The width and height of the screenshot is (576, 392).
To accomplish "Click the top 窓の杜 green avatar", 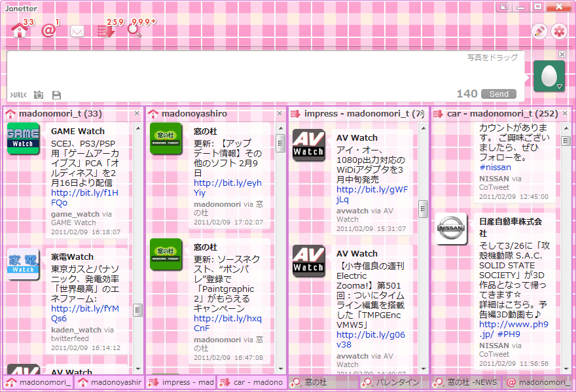I will (166, 138).
